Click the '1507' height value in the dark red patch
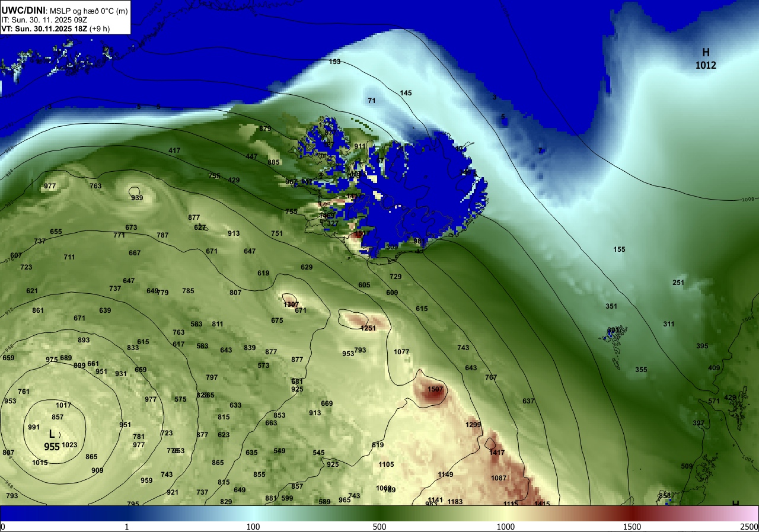The width and height of the screenshot is (759, 532). click(x=435, y=389)
